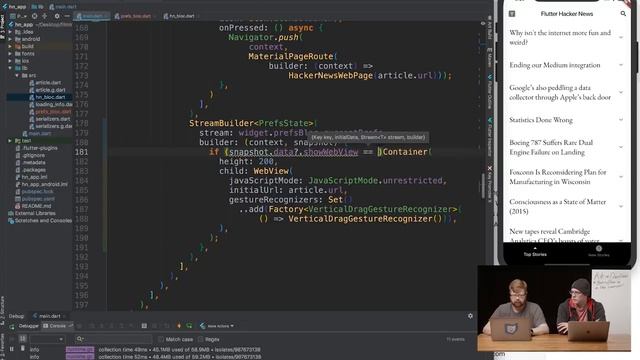This screenshot has height=360, width=640.
Task: Click the search magnifier in console filter
Action: [x=80, y=339]
